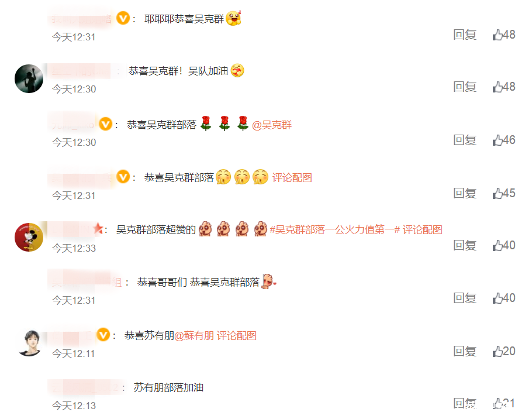Like the comment with 46 likes
Image resolution: width=532 pixels, height=419 pixels.
coord(504,140)
